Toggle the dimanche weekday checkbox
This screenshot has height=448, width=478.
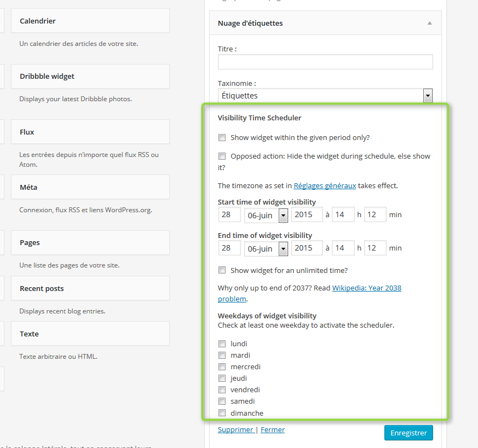point(222,413)
